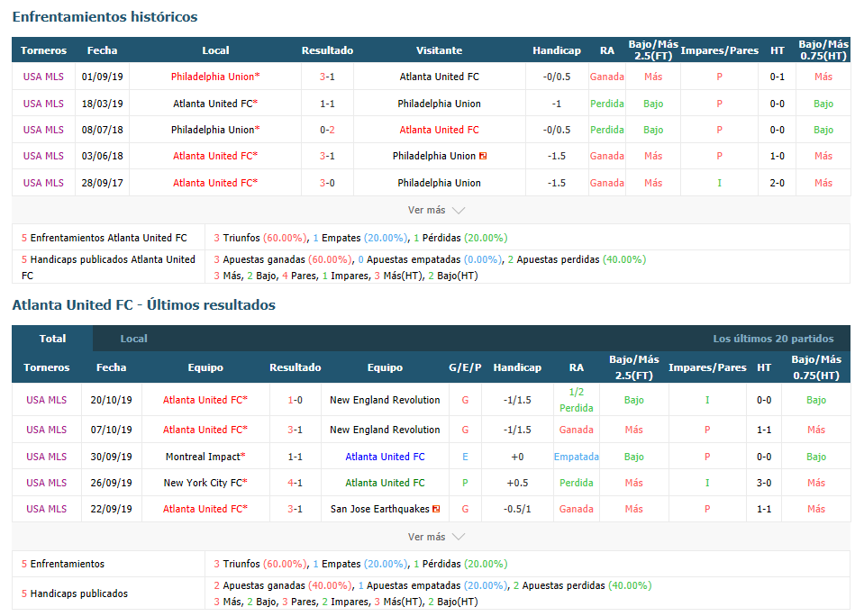Select '5 Enfrentamientos Atlanta United FC' summary label
855x616 pixels.
tap(105, 238)
